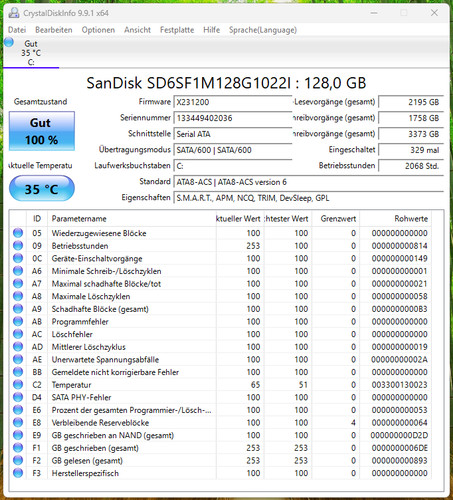Image resolution: width=453 pixels, height=500 pixels.
Task: Click the Gut 100 % health status button
Action: pos(42,131)
